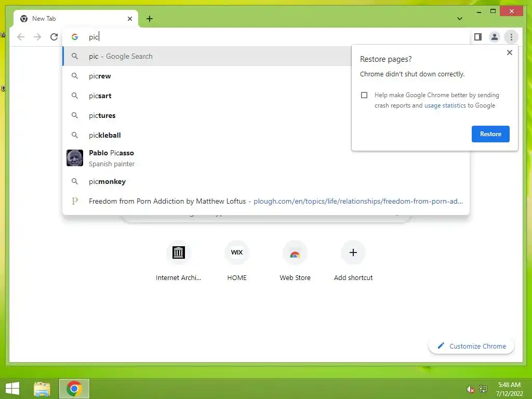Click the plough.com P favicon
Image resolution: width=532 pixels, height=399 pixels.
coord(75,201)
